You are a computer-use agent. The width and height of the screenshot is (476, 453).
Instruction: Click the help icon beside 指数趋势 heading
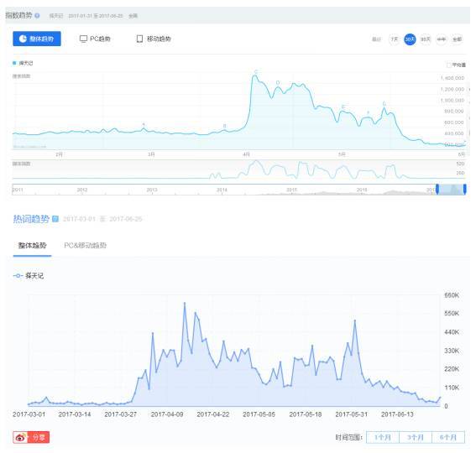37,16
